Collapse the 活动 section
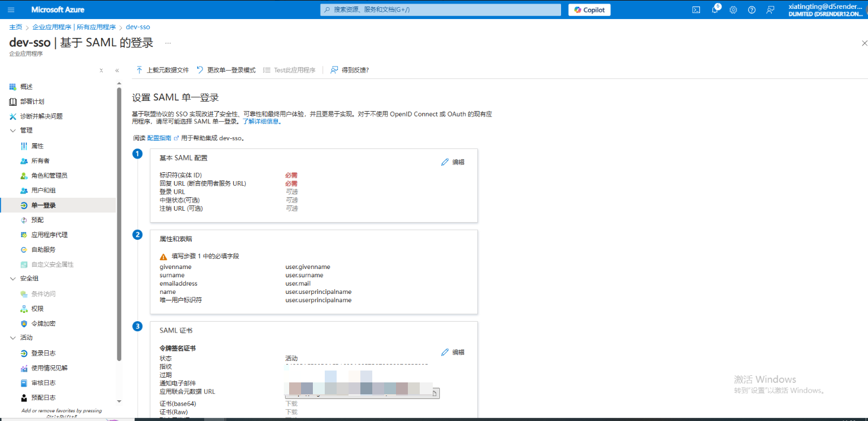868x421 pixels. coord(14,338)
